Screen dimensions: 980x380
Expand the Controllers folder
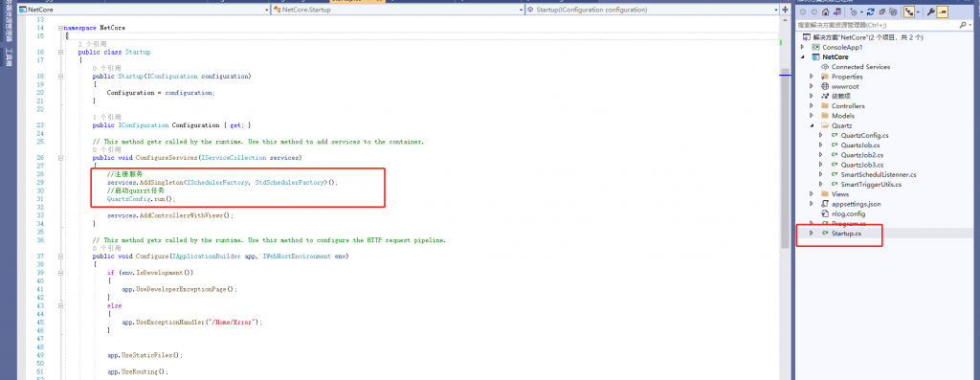pyautogui.click(x=812, y=105)
